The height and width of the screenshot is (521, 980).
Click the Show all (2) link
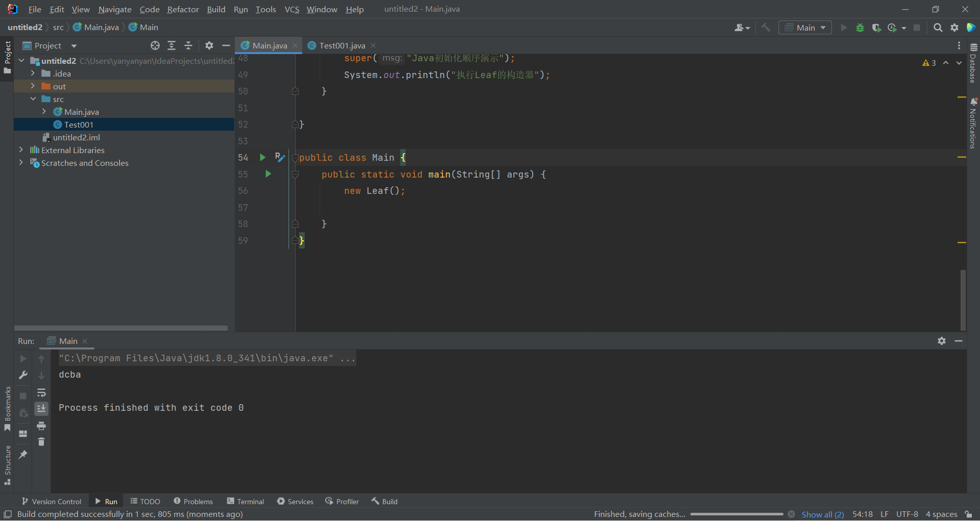[822, 514]
